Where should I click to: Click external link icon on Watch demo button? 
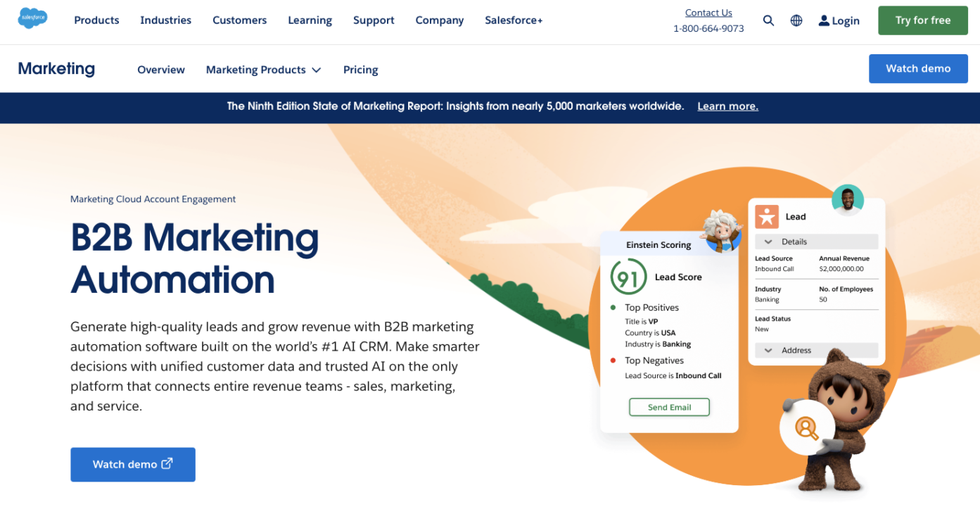(x=167, y=464)
